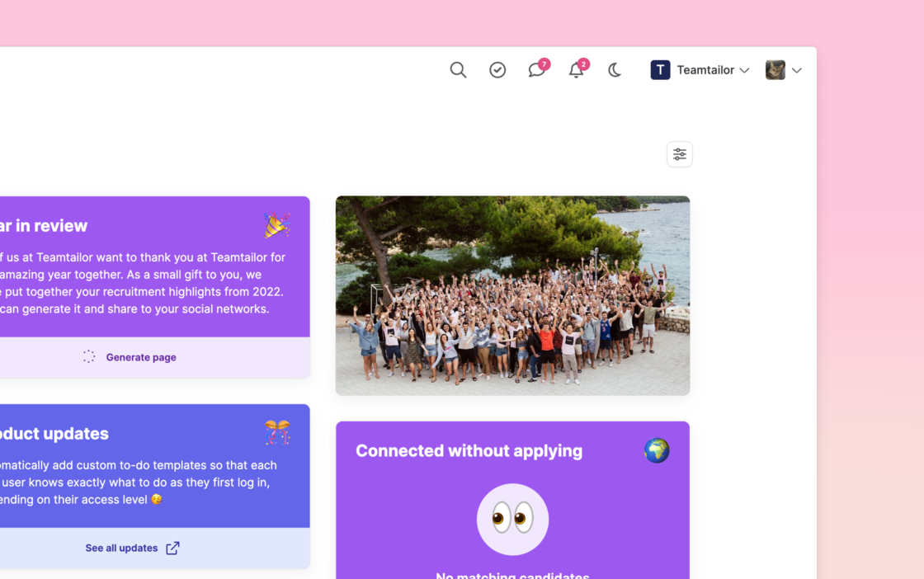The height and width of the screenshot is (579, 924).
Task: Open dashboard customize sliders button
Action: pos(680,154)
